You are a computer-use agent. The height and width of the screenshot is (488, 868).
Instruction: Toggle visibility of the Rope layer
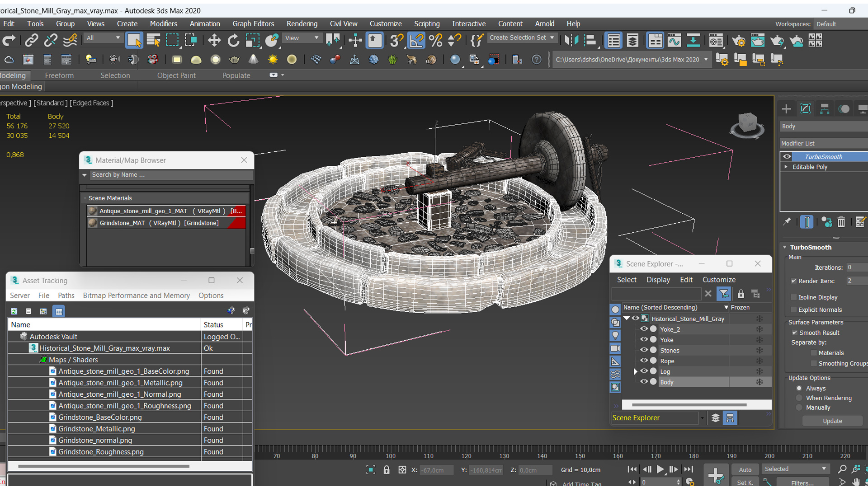coord(644,361)
